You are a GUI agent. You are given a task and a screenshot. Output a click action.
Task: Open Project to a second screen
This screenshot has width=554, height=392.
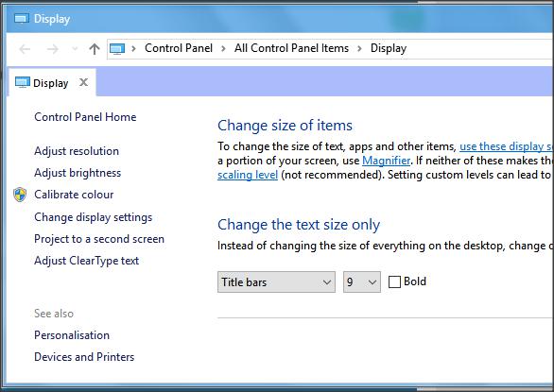99,239
